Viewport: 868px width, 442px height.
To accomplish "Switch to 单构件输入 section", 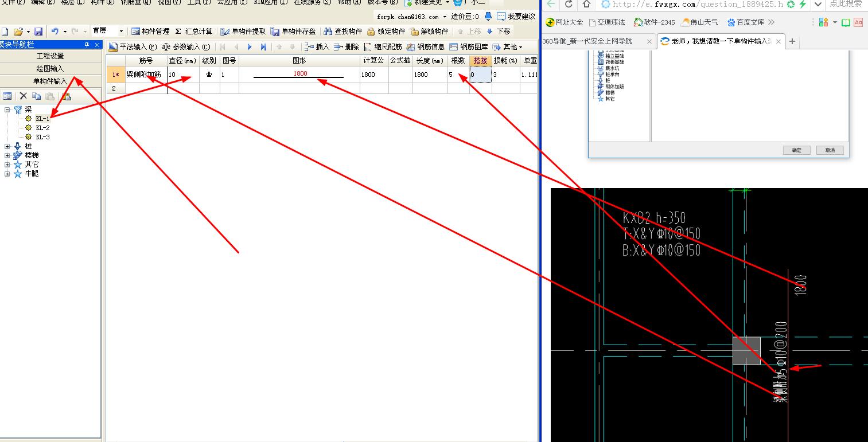I will 50,81.
